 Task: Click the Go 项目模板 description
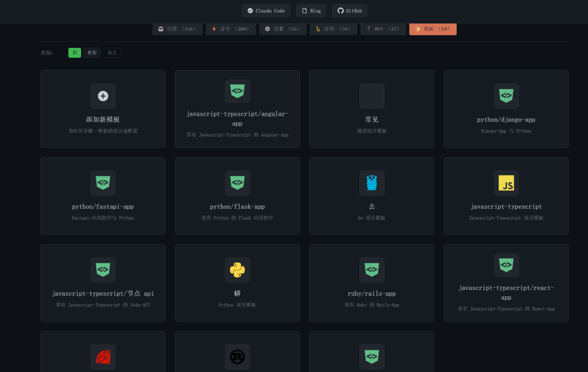coord(372,218)
